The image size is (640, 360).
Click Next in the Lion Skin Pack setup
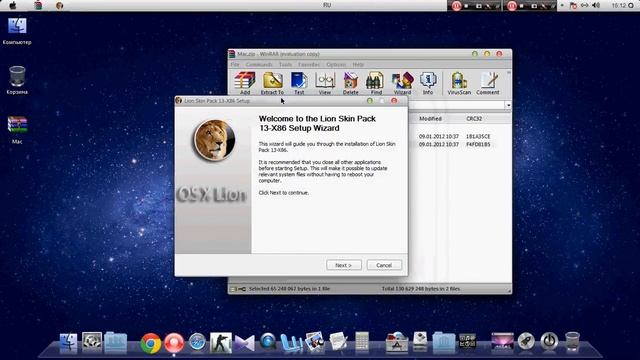point(344,265)
